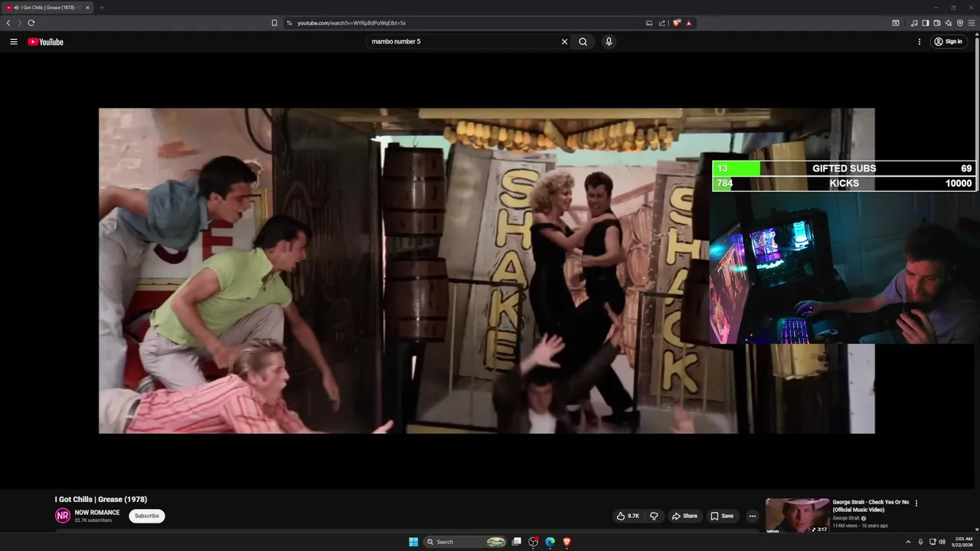
Task: Open more actions ellipsis beside Save
Action: tap(752, 516)
